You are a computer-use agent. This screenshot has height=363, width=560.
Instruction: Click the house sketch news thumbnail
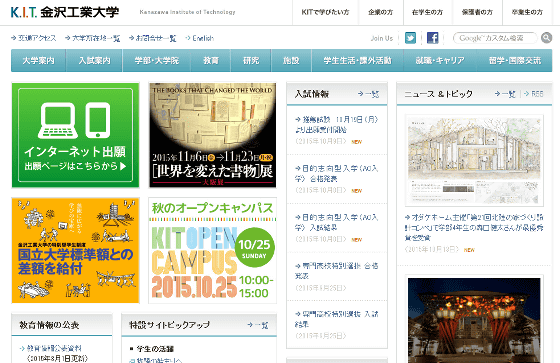point(474,160)
